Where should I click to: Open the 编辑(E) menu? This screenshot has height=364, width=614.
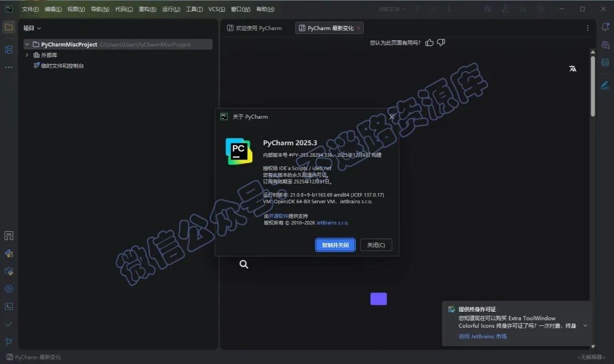point(53,9)
